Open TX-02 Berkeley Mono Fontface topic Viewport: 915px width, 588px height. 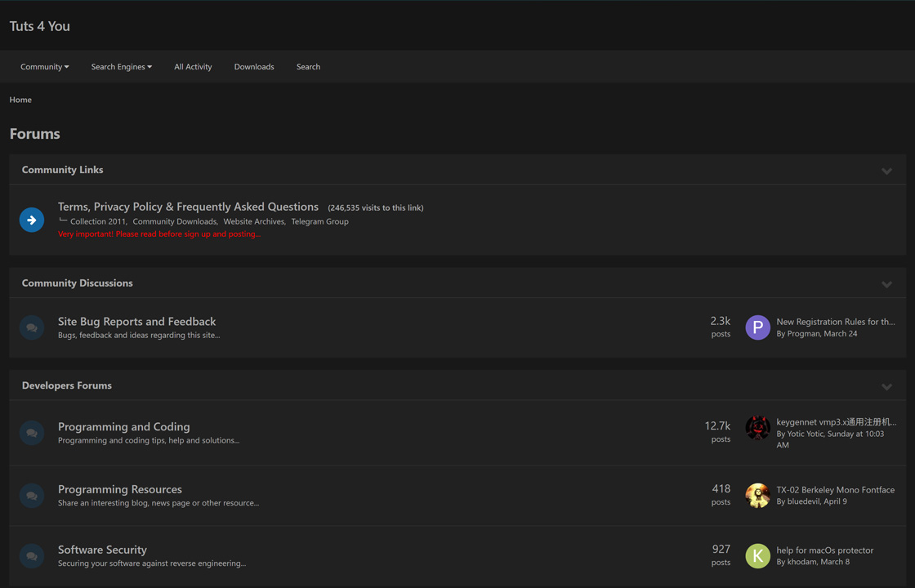pos(835,490)
